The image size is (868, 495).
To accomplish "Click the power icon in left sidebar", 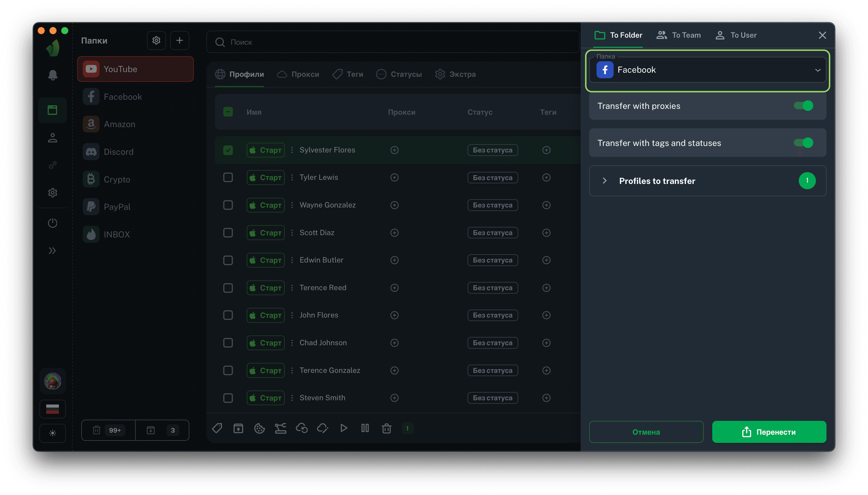I will tap(52, 223).
